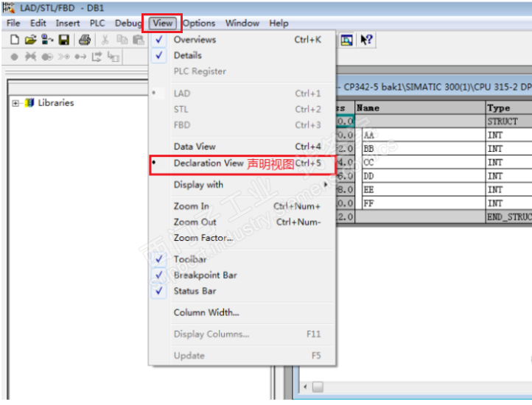This screenshot has width=532, height=405.
Task: Click the LAD/STL/FBD application title icon
Action: (9, 7)
